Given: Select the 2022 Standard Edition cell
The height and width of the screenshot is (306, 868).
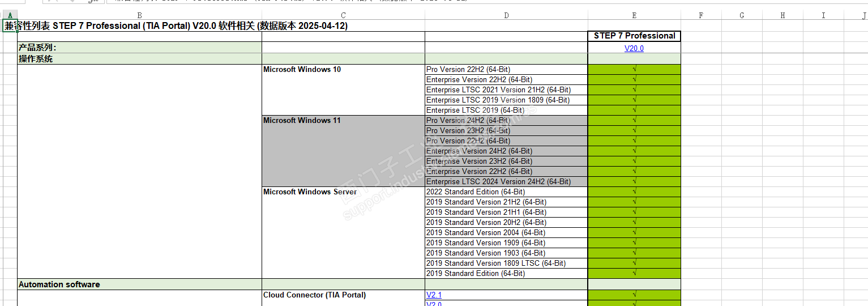Looking at the screenshot, I should click(506, 192).
